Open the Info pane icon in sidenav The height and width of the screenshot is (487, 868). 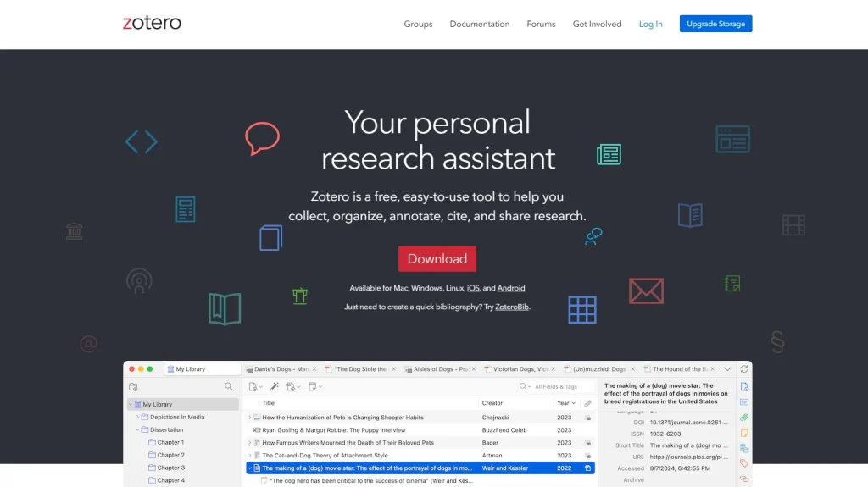tap(744, 386)
